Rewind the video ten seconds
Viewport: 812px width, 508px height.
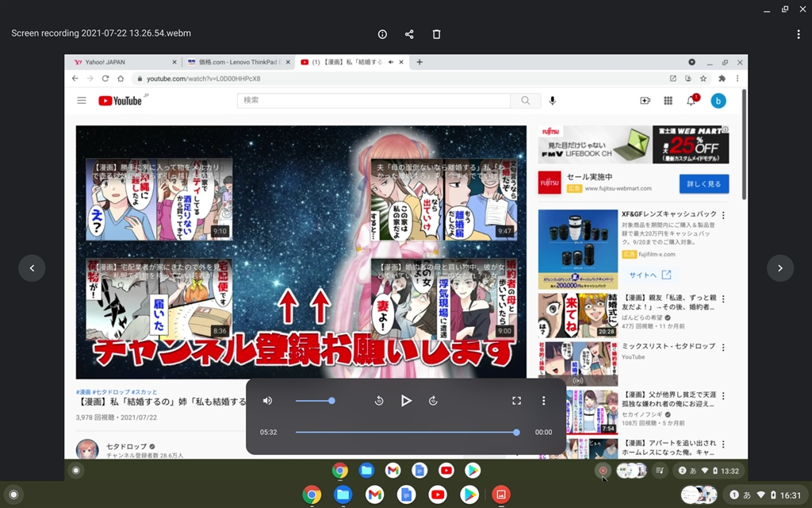[x=378, y=401]
